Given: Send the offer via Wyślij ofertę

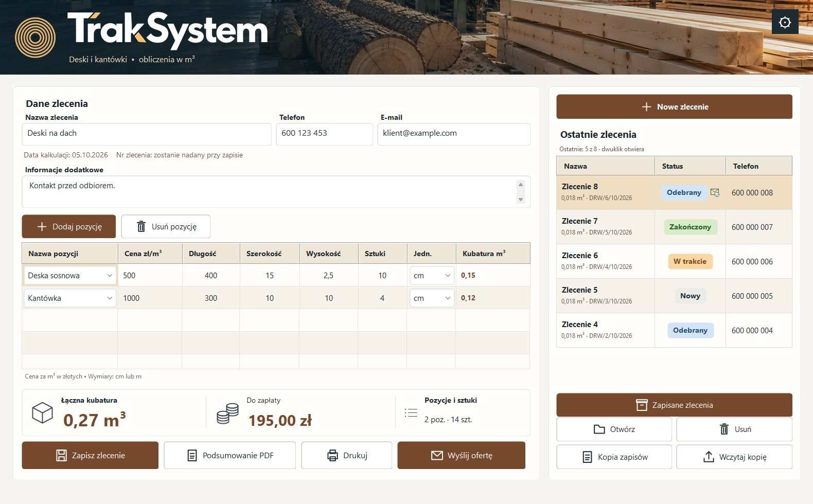Looking at the screenshot, I should tap(462, 455).
